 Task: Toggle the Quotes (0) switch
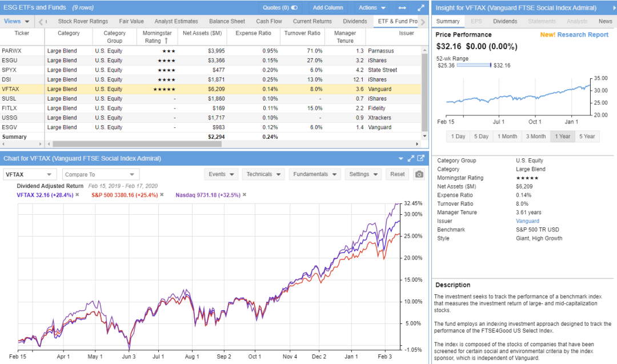pos(294,7)
